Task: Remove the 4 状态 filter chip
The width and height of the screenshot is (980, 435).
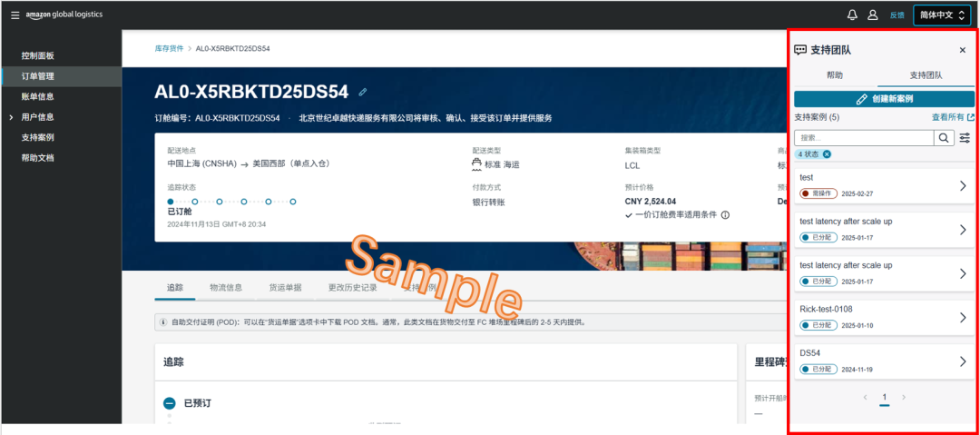Action: click(827, 154)
